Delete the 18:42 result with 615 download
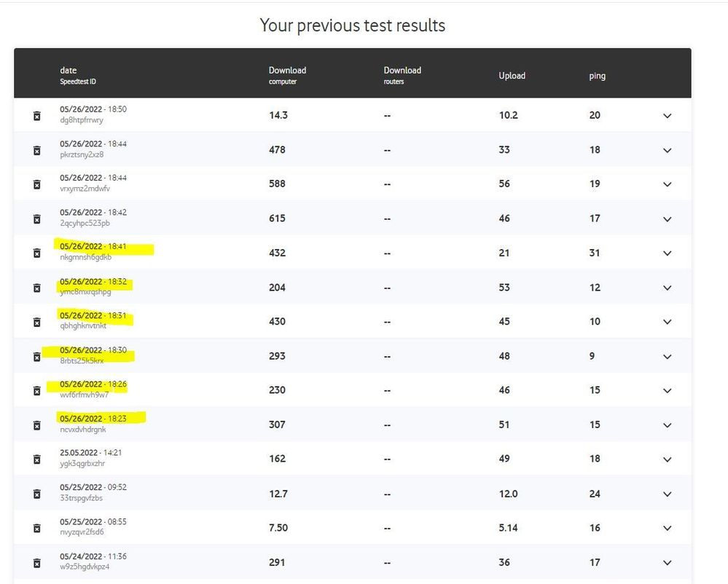 [36, 218]
